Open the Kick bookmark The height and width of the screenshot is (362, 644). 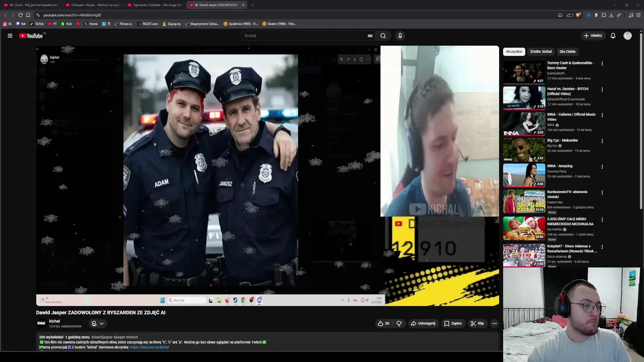66,24
